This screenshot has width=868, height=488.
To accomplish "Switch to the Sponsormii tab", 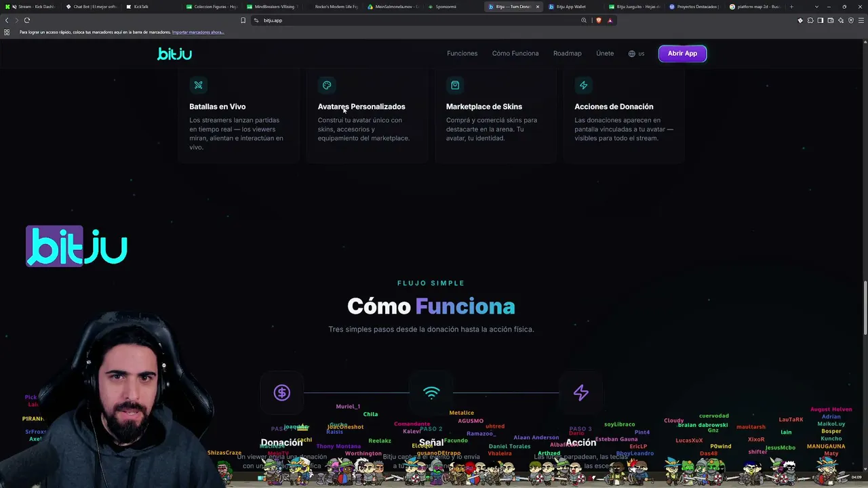I will click(453, 7).
